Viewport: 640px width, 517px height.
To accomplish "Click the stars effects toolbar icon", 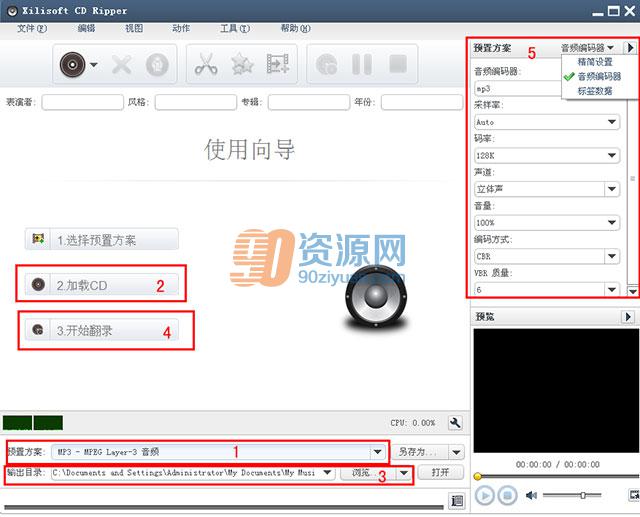I will click(242, 64).
